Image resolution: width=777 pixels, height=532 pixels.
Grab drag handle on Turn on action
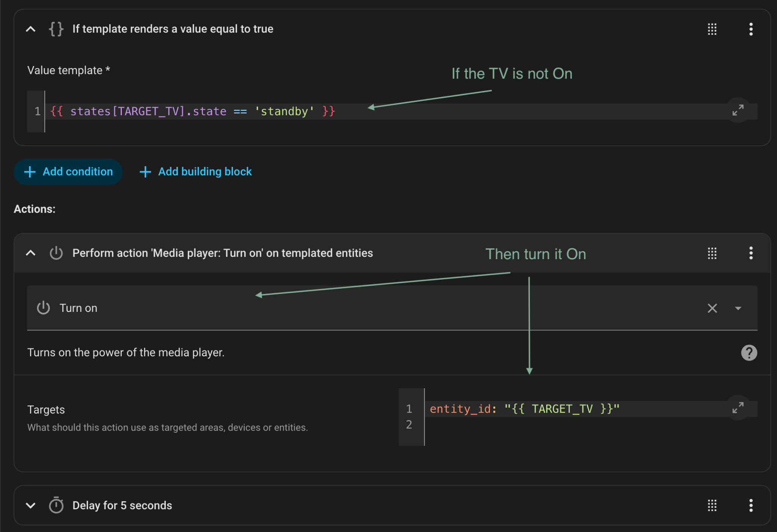(712, 253)
